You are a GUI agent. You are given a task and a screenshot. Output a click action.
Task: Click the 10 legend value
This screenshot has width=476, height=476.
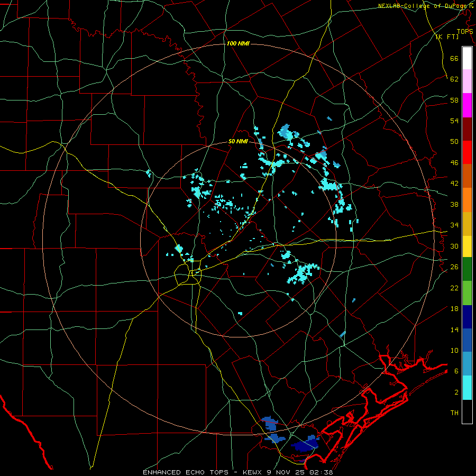(x=454, y=350)
